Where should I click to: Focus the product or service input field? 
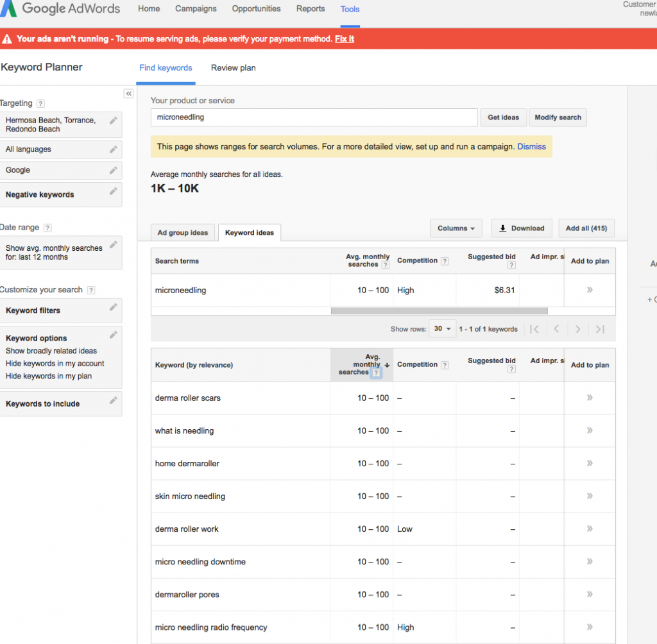314,117
